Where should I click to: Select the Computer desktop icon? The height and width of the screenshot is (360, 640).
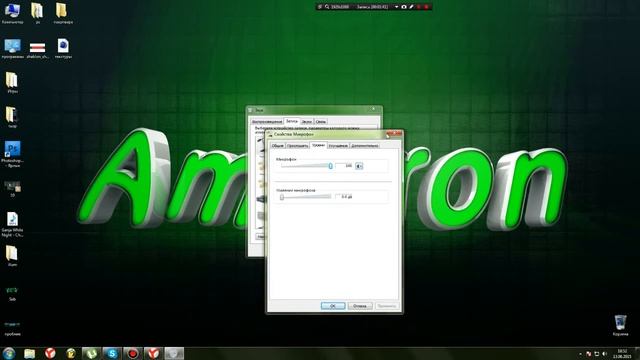[12, 13]
